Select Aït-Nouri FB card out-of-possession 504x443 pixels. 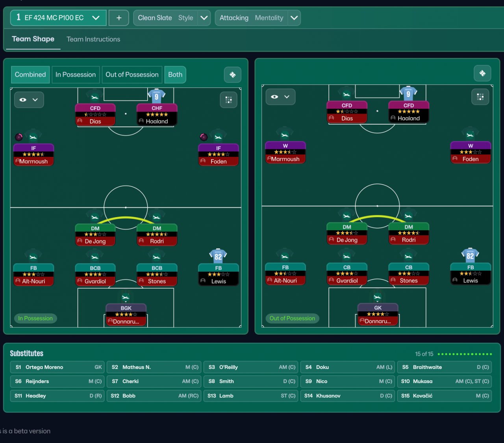[x=285, y=274]
